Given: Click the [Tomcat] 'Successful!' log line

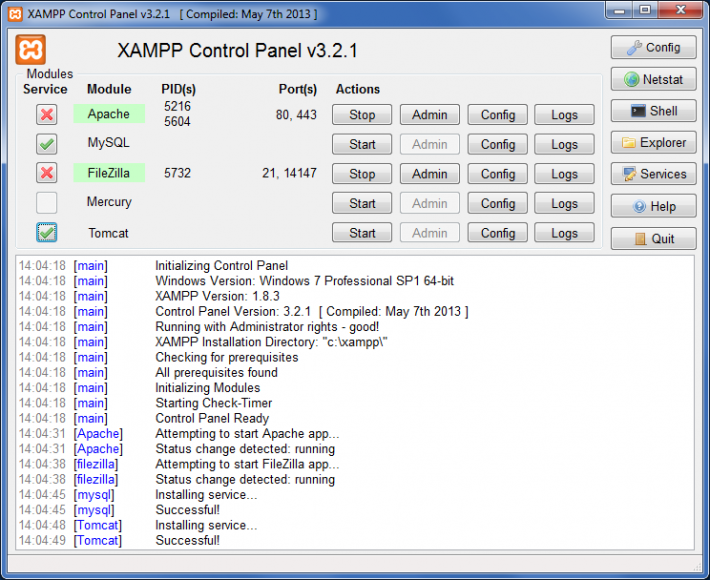Looking at the screenshot, I should click(x=187, y=540).
